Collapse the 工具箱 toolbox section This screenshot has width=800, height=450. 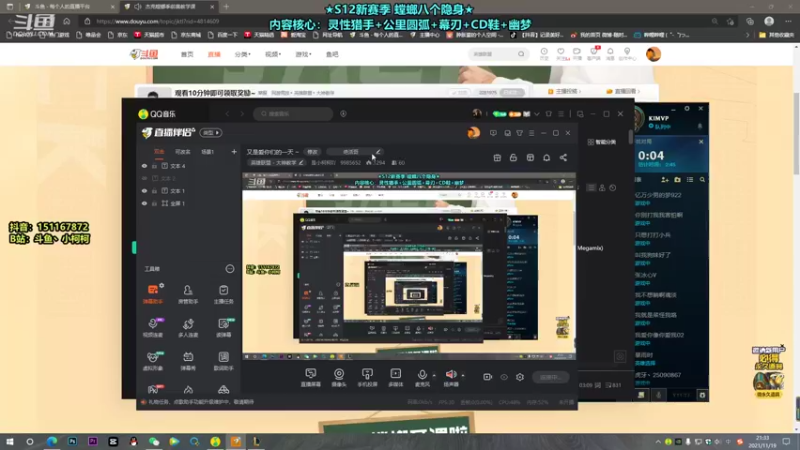(230, 268)
